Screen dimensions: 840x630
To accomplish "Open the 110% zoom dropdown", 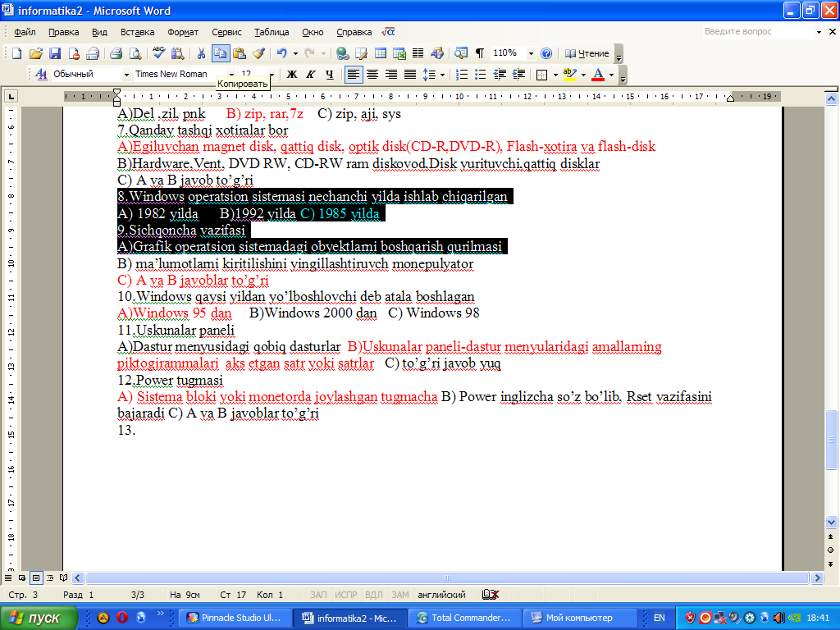I will 531,53.
